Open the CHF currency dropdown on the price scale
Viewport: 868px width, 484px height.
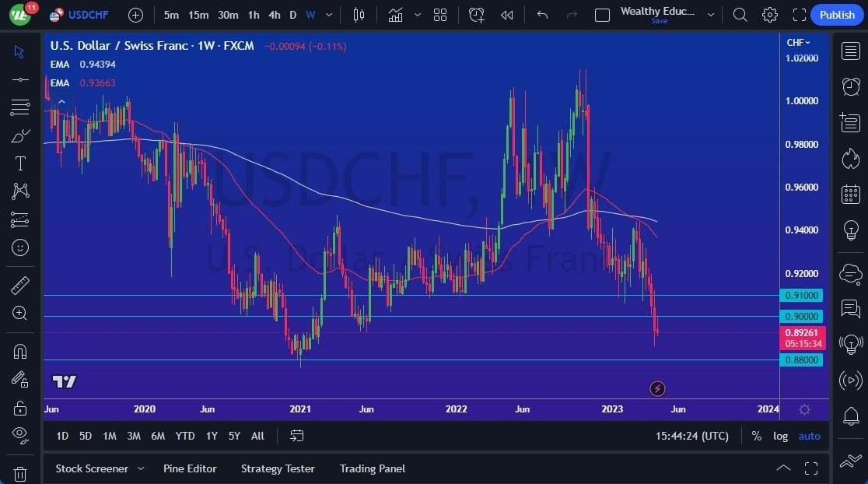pyautogui.click(x=798, y=43)
